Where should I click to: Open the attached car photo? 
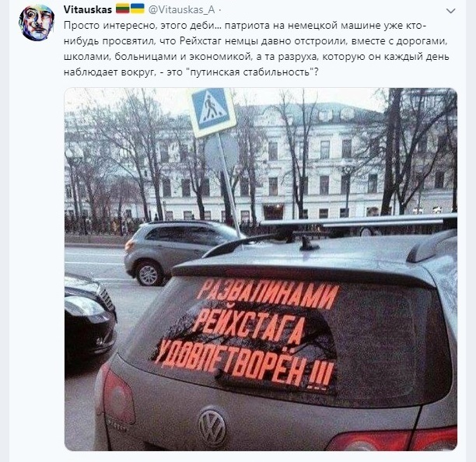tap(261, 269)
